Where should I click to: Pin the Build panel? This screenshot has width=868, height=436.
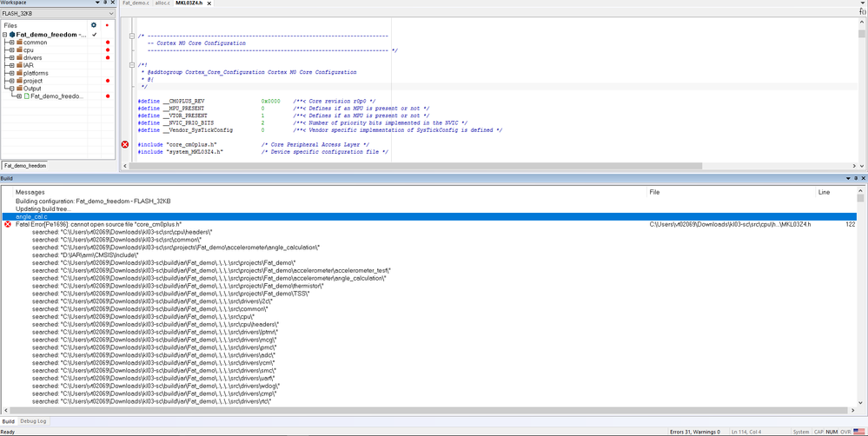point(856,179)
